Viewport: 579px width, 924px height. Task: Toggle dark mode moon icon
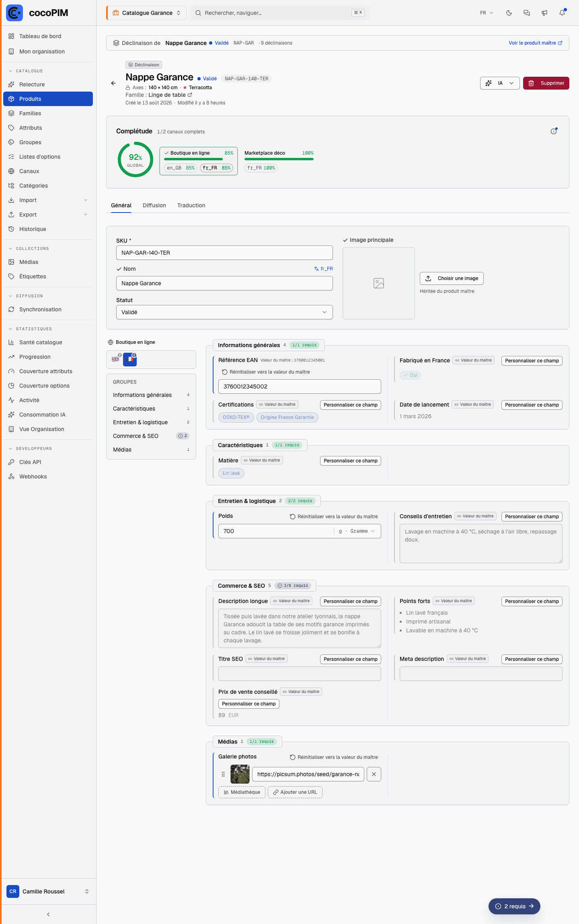509,13
